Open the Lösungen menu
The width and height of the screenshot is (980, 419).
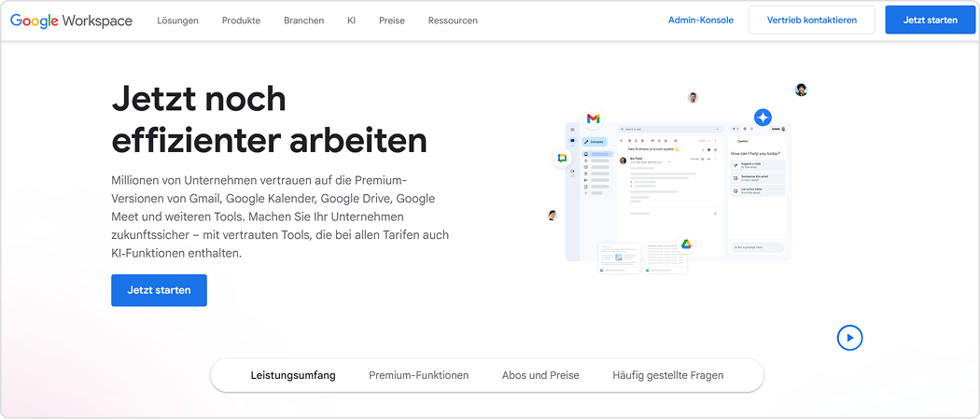point(177,21)
